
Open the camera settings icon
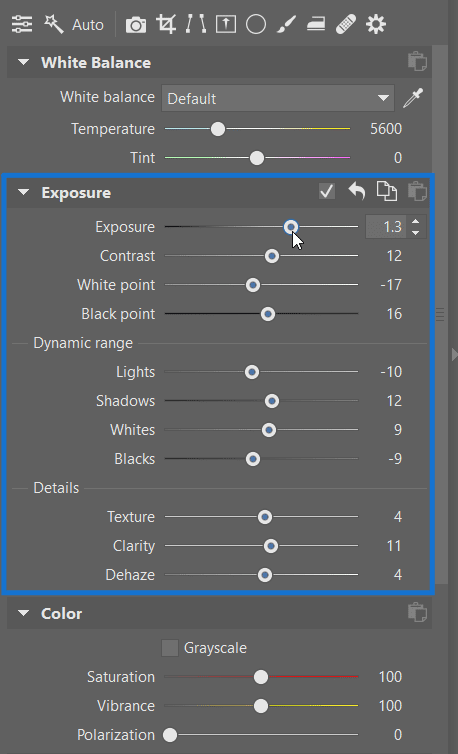[136, 25]
